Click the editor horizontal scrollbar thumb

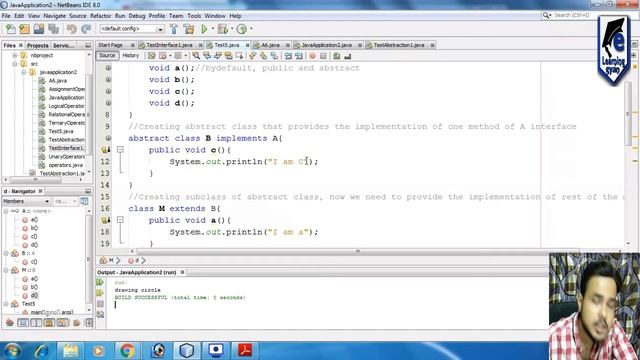pyautogui.click(x=358, y=251)
